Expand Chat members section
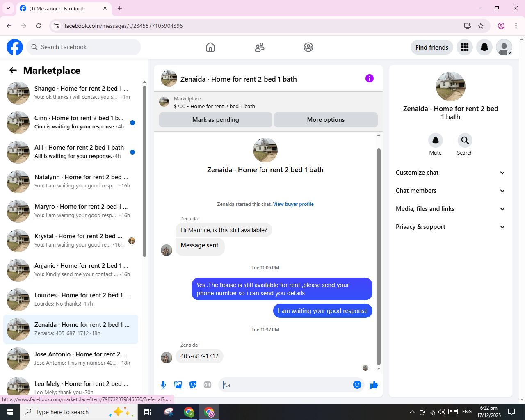 coord(450,191)
